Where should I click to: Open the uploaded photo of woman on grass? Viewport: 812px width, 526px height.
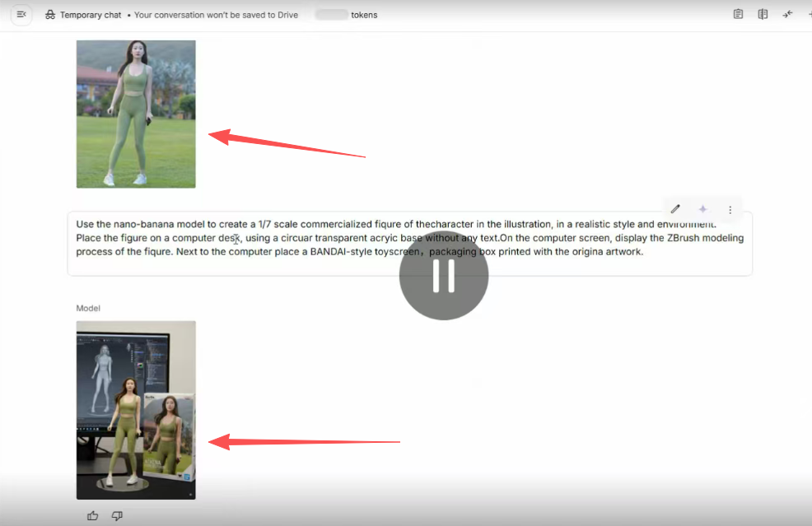tap(136, 114)
